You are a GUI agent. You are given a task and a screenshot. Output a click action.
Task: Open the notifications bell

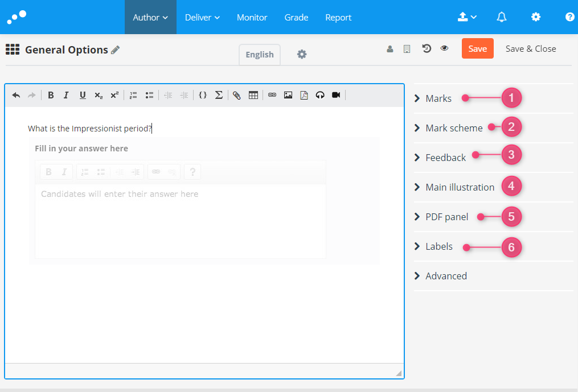[x=502, y=17]
